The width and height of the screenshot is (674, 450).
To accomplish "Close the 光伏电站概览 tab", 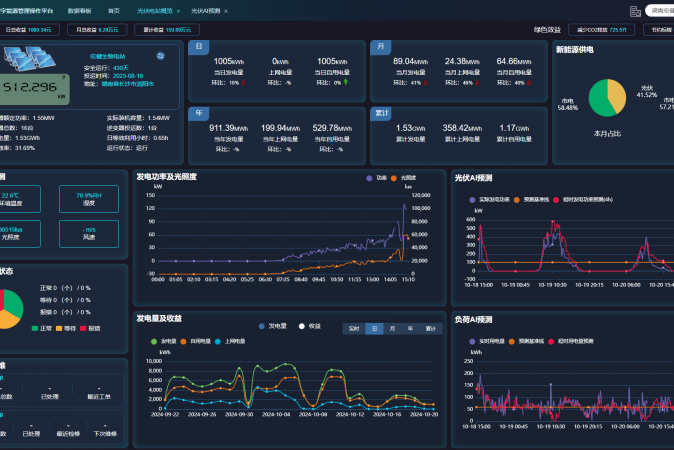I will [178, 10].
